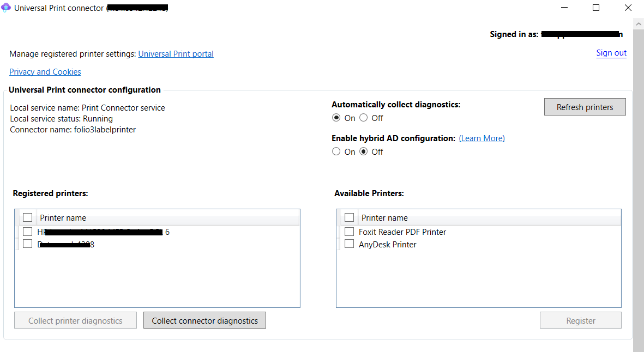Close the Universal Print connector window

[628, 8]
